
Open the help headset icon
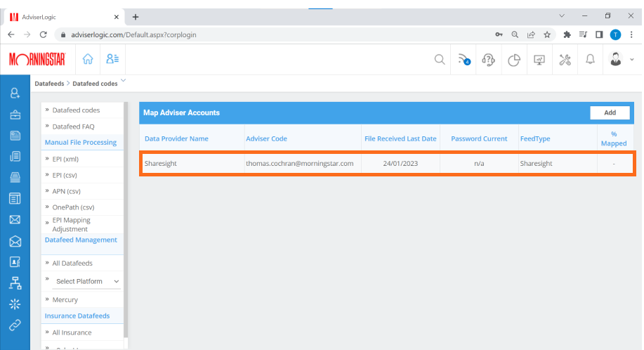click(488, 60)
